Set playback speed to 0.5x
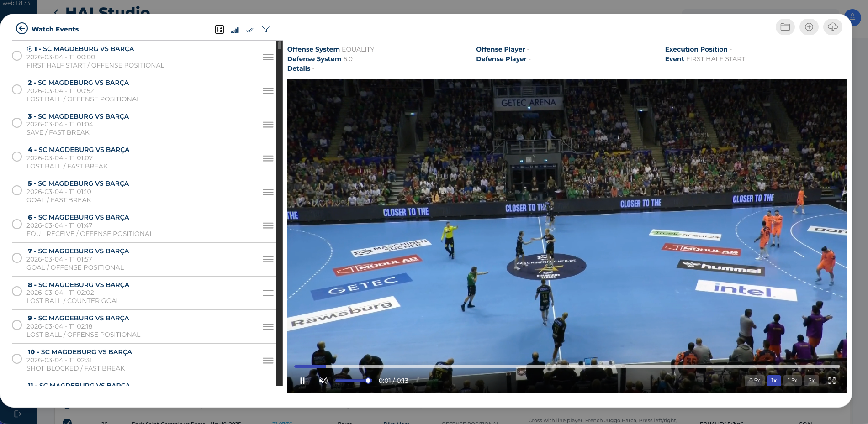Viewport: 868px width, 424px height. pos(754,381)
